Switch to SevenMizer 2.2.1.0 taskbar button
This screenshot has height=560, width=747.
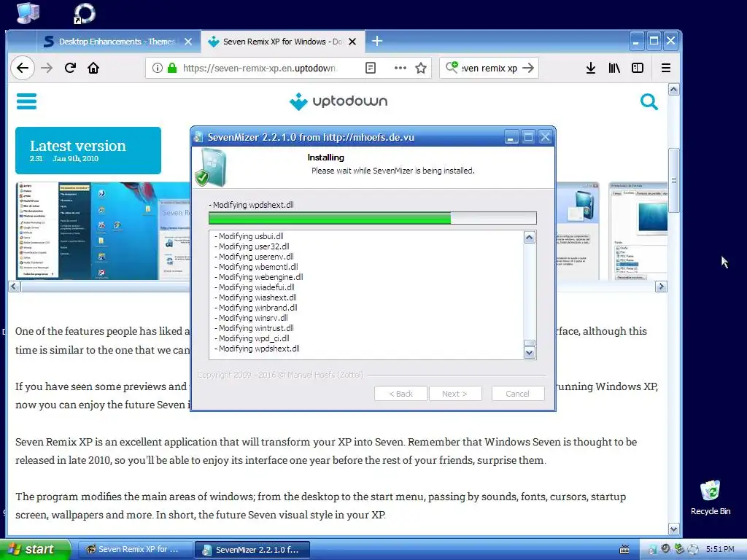coord(252,550)
